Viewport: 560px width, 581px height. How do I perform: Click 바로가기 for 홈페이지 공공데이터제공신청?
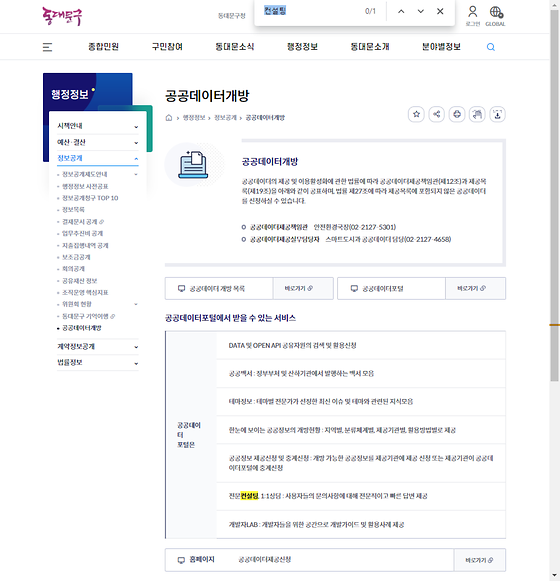click(479, 560)
